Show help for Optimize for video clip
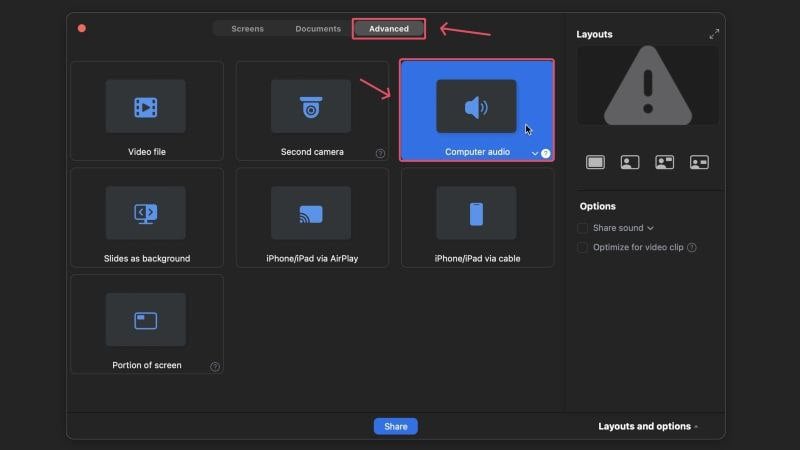 pyautogui.click(x=691, y=247)
